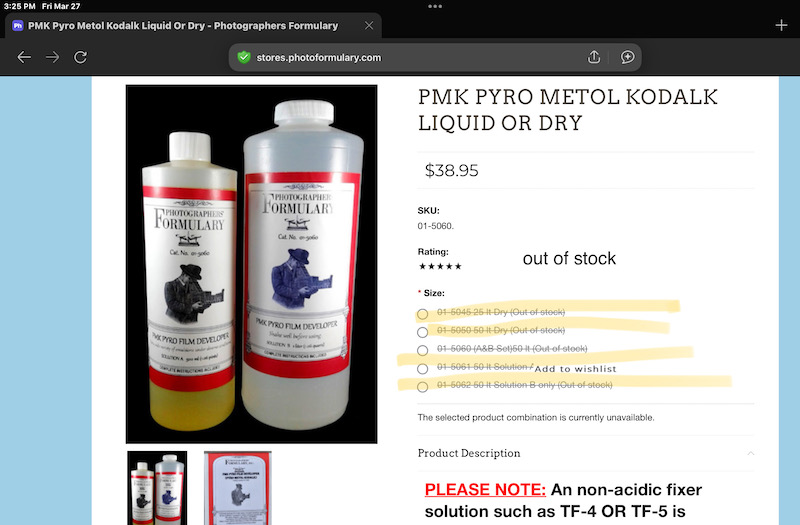View the instruction sheet thumbnail

click(238, 488)
